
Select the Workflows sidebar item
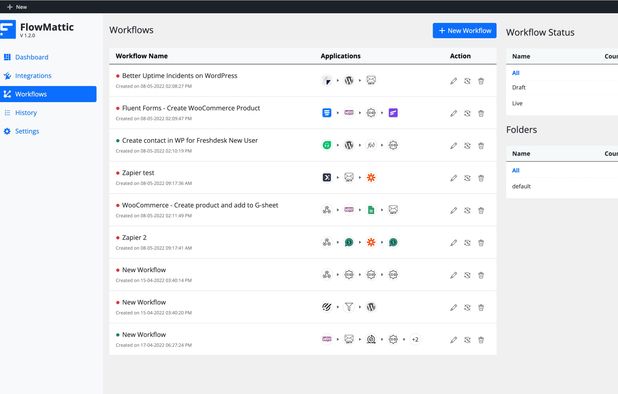coord(48,94)
